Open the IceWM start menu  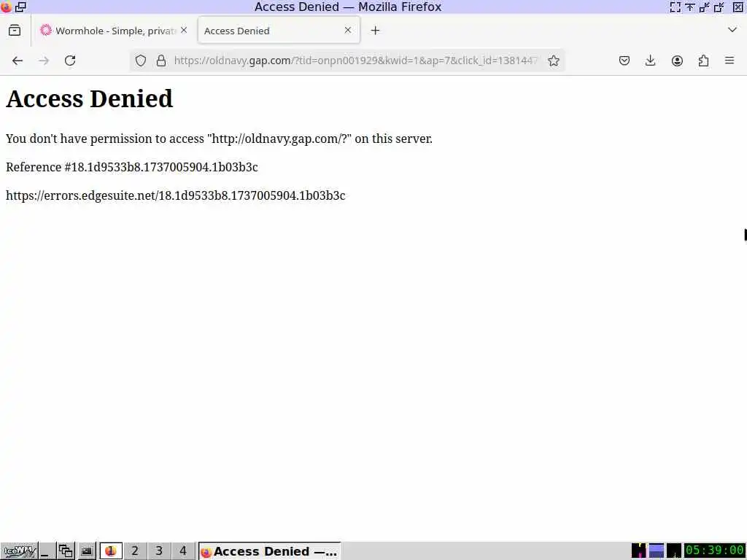click(20, 551)
